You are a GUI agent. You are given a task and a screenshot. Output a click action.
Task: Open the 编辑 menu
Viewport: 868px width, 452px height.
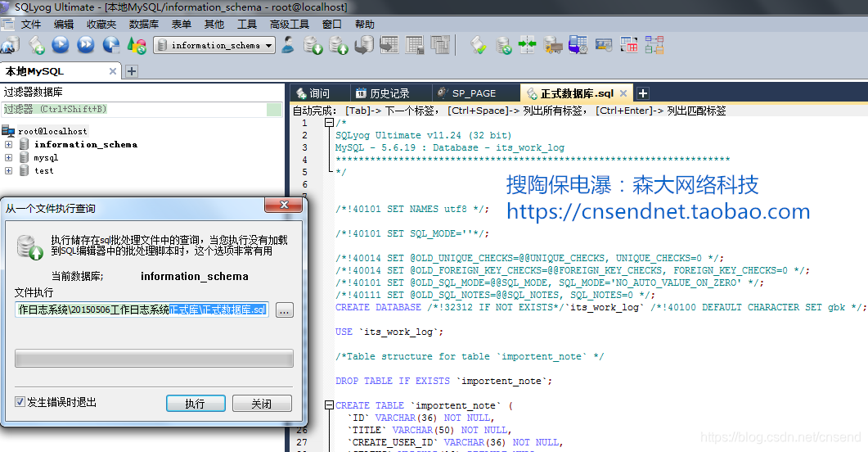click(x=64, y=25)
